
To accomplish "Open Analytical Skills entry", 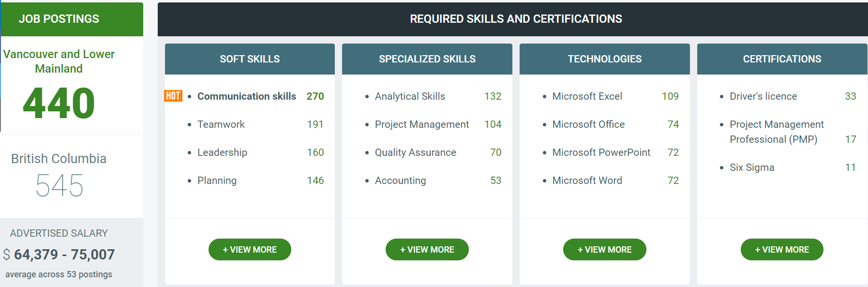I will click(410, 96).
